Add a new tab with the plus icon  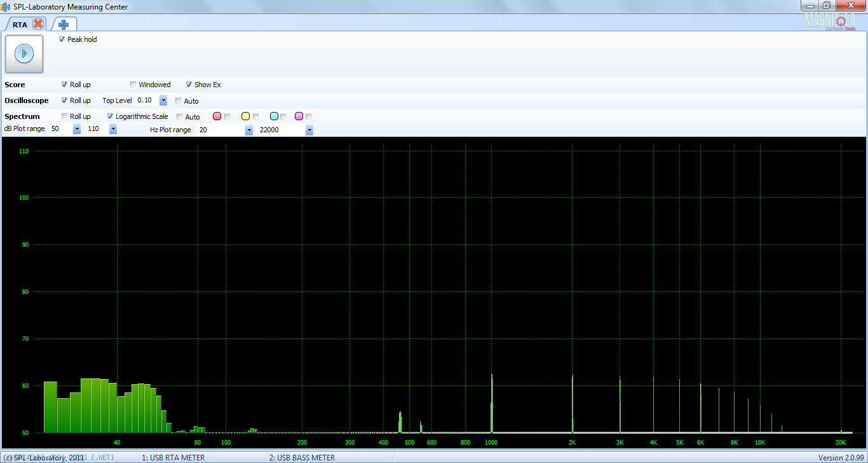click(x=64, y=24)
